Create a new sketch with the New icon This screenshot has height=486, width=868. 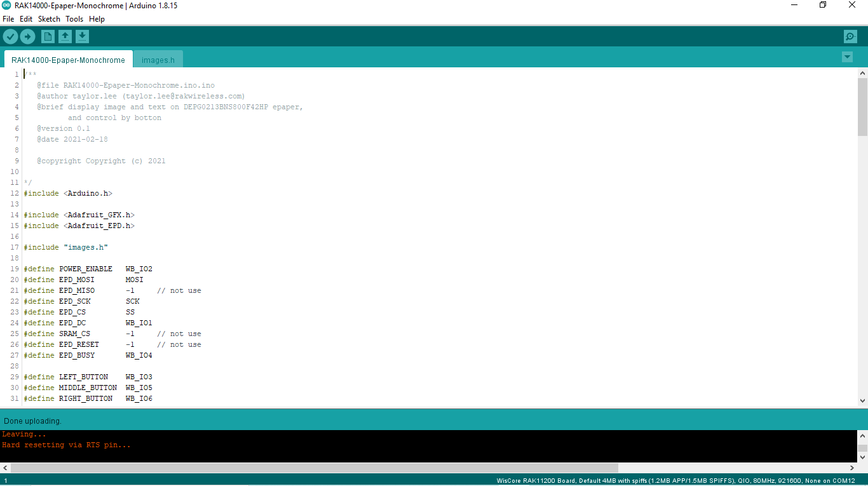48,36
